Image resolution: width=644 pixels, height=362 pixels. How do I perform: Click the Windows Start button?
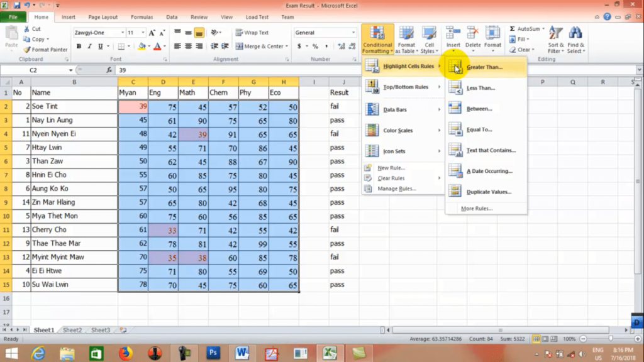(11, 353)
